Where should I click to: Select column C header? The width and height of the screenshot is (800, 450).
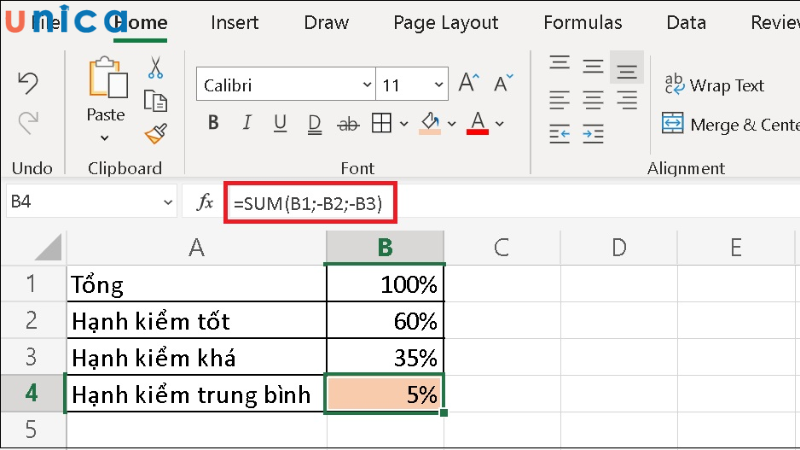point(501,246)
